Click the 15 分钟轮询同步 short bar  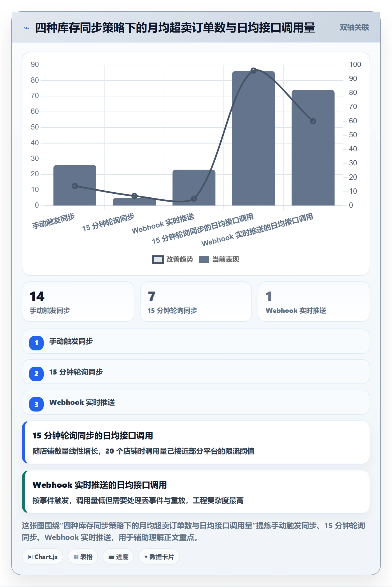click(x=134, y=202)
